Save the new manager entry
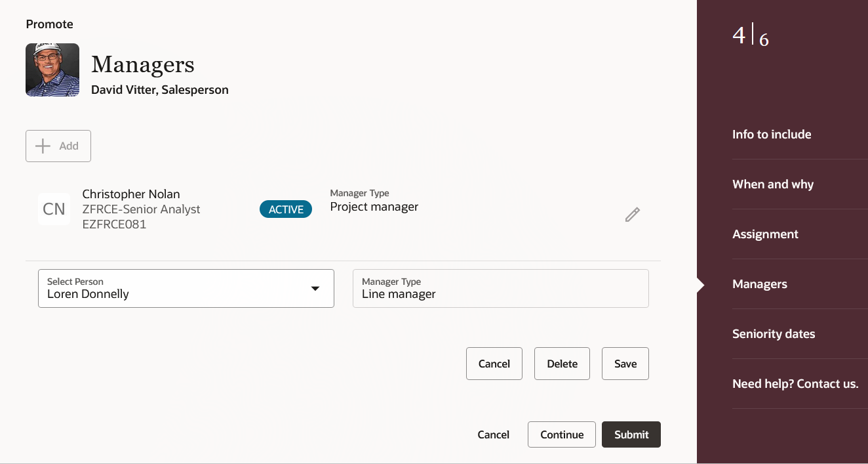Viewport: 868px width, 464px height. click(x=625, y=364)
